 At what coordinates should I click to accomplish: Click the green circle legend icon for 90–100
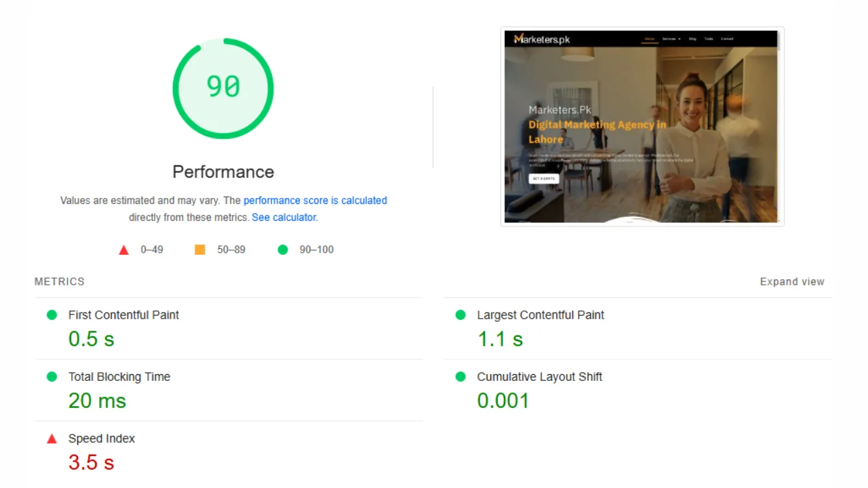coord(283,249)
